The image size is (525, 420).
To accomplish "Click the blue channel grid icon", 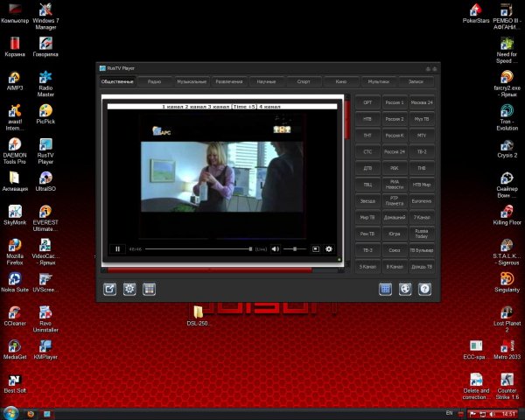I will (385, 289).
